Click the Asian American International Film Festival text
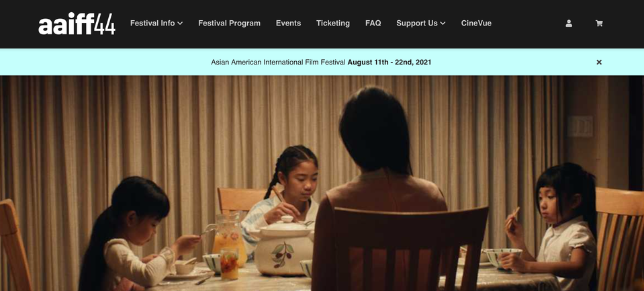This screenshot has height=291, width=644. 279,63
